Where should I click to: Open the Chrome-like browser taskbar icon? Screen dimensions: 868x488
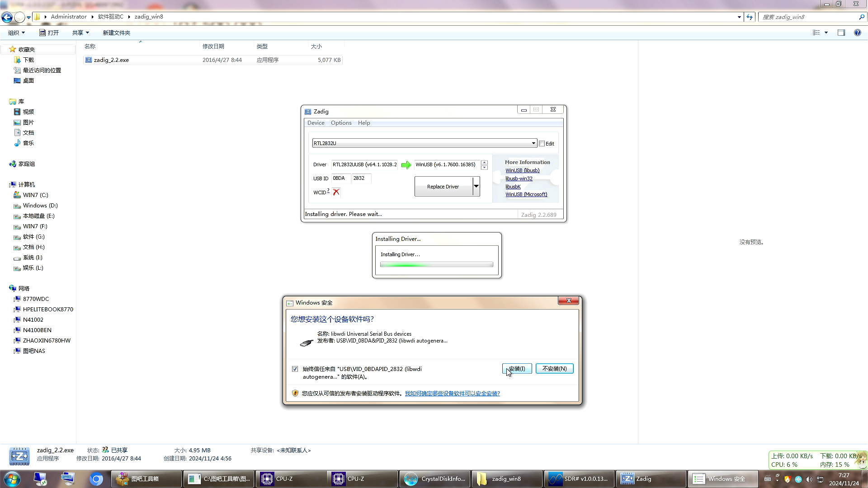(96, 479)
